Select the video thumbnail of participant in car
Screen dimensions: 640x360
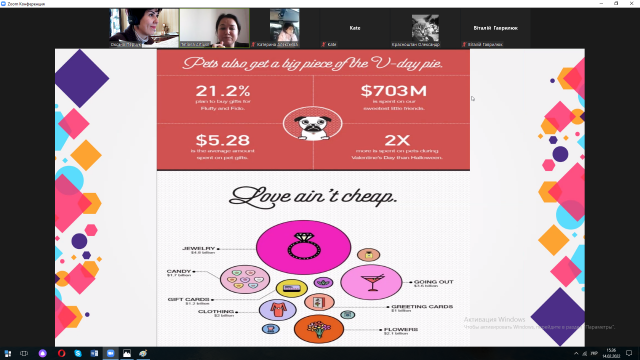click(x=284, y=28)
